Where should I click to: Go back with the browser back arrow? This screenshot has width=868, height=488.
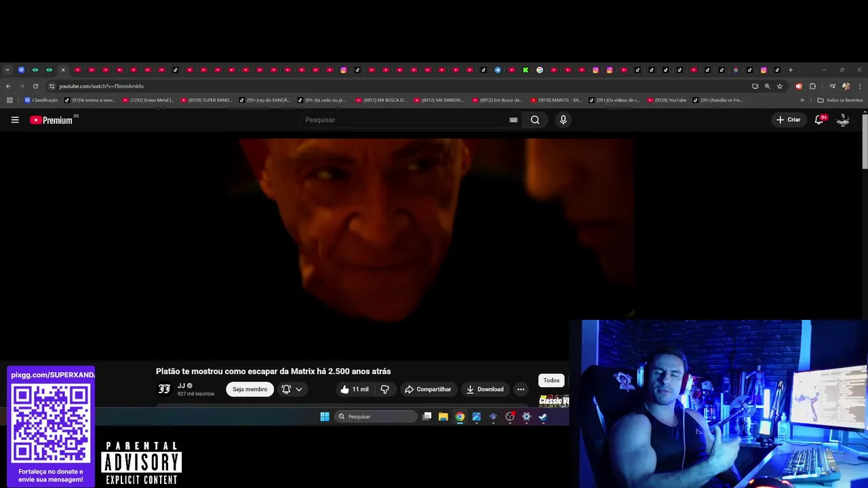pos(8,86)
